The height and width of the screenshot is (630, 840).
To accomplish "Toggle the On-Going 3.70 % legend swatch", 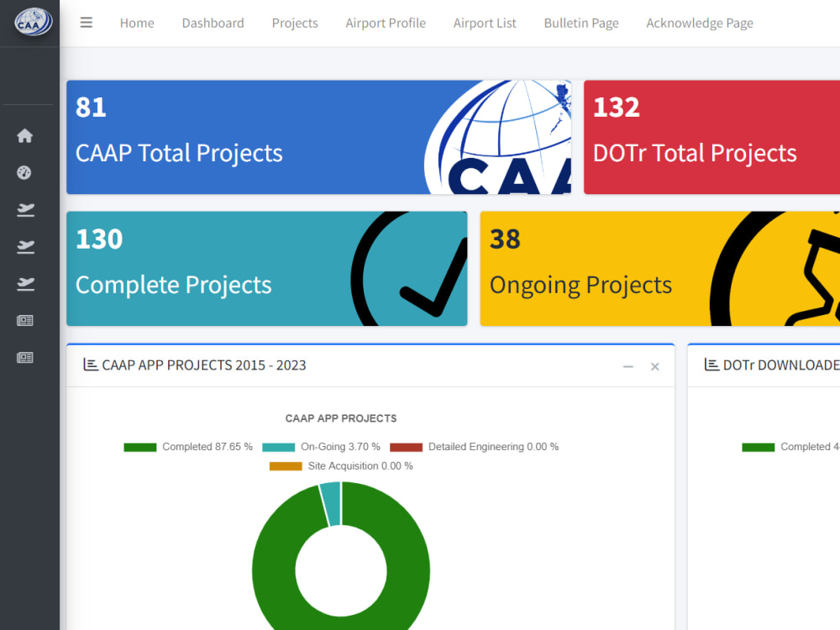I will pos(279,448).
